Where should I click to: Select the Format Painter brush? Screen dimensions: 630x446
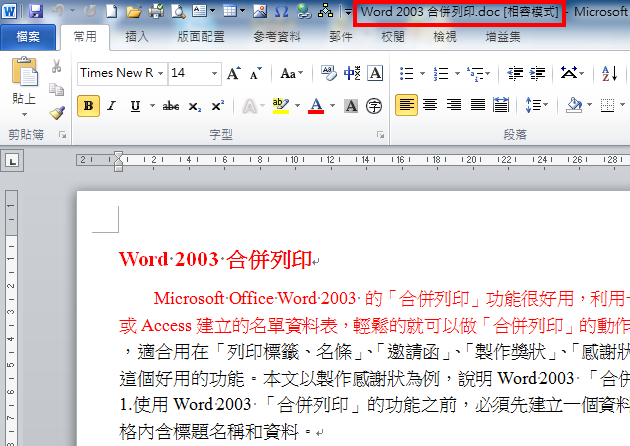pyautogui.click(x=57, y=113)
